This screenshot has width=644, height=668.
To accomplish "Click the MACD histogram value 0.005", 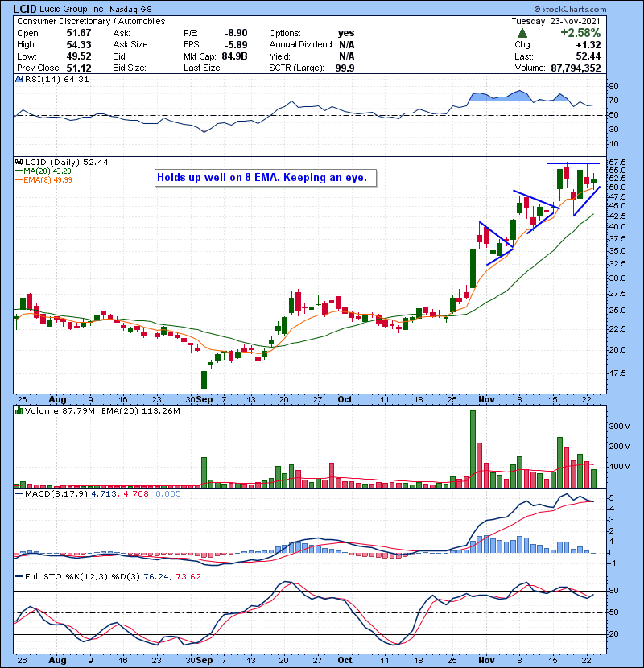I will point(168,494).
